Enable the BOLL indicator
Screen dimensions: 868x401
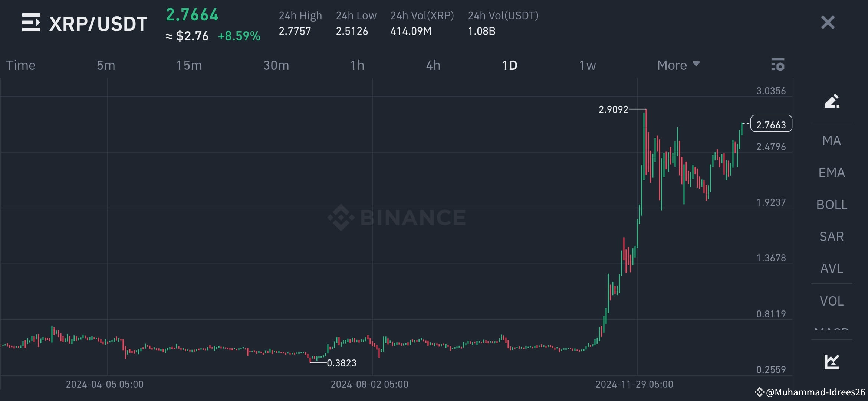point(832,204)
